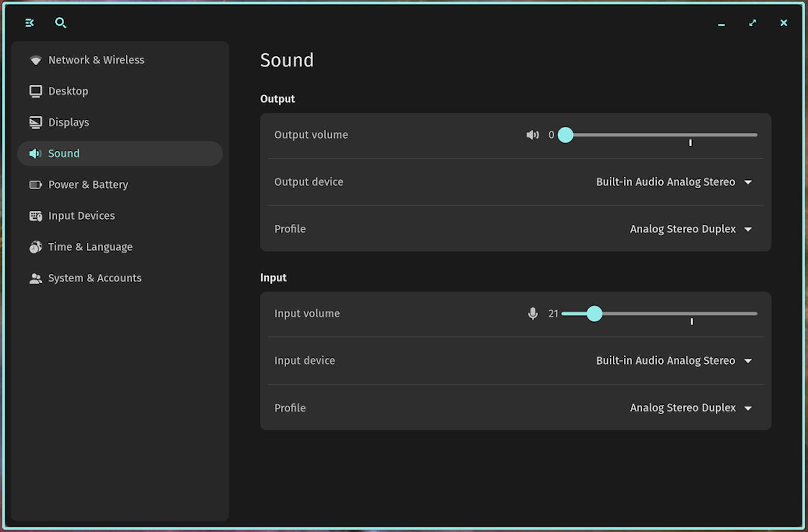Click the speaker icon next to Sound
This screenshot has width=808, height=532.
tap(35, 153)
